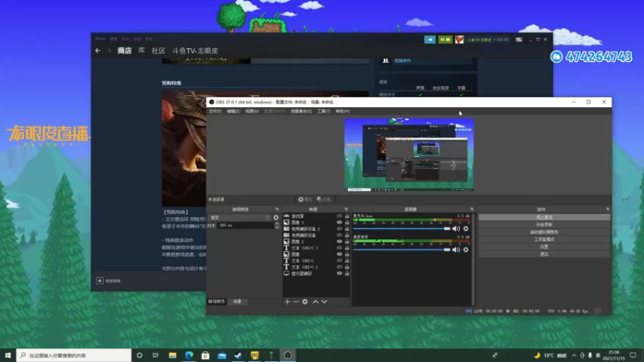This screenshot has width=644, height=362.
Task: Open the 帮助(H) menu in OBS
Action: tap(343, 111)
